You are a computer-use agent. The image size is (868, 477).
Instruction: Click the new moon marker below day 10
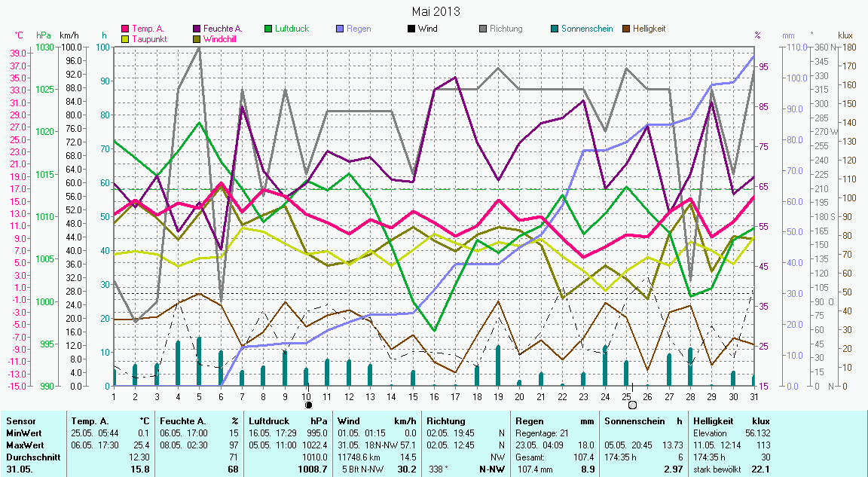[x=308, y=405]
